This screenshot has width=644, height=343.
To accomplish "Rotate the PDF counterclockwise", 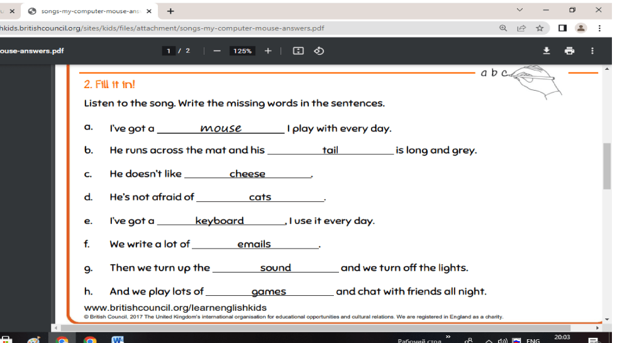I will pos(319,51).
